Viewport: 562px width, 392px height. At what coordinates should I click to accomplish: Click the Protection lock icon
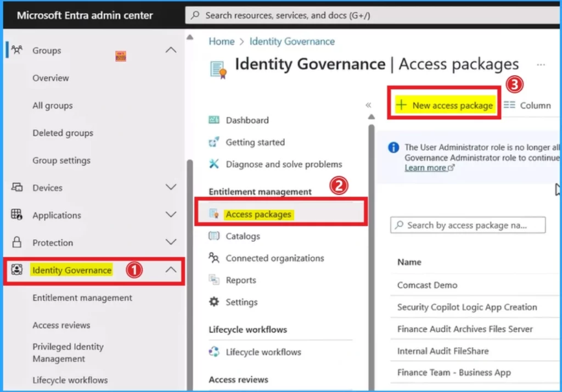click(x=16, y=242)
